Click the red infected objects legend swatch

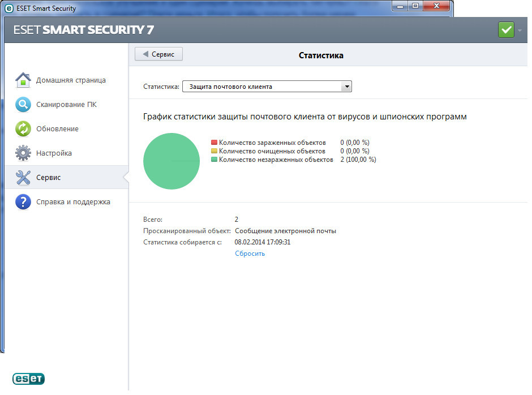pos(214,143)
